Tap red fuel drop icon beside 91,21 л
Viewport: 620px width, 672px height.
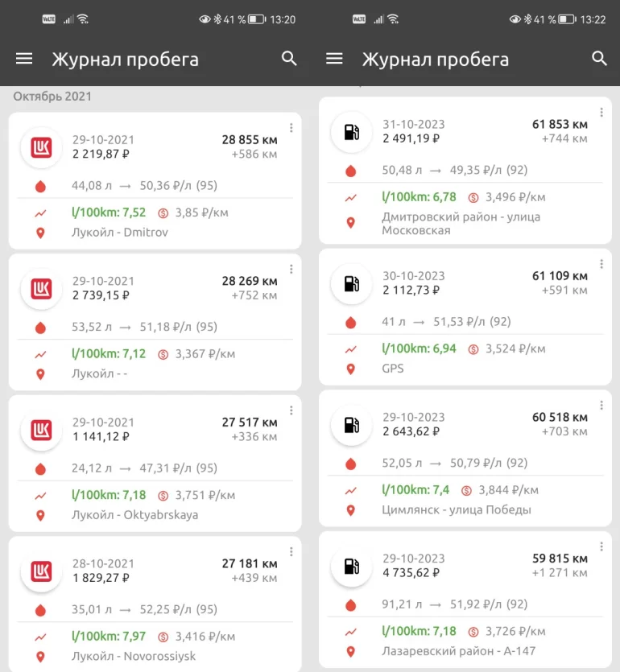pyautogui.click(x=350, y=604)
